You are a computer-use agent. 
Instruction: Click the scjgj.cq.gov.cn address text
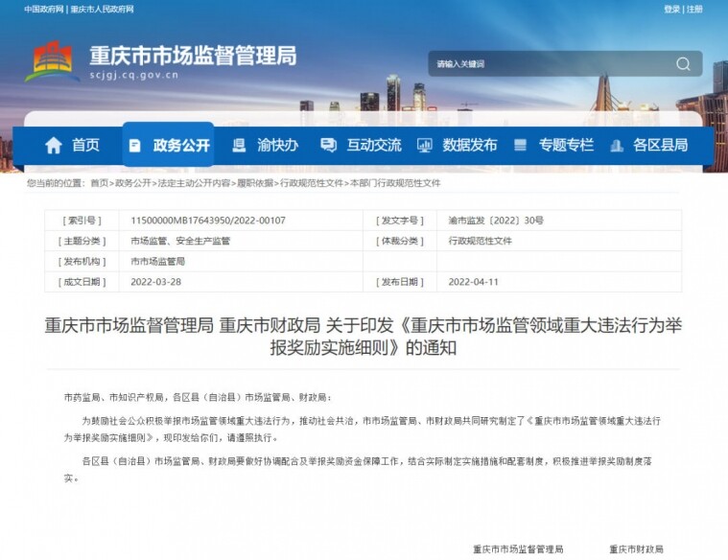(x=133, y=75)
